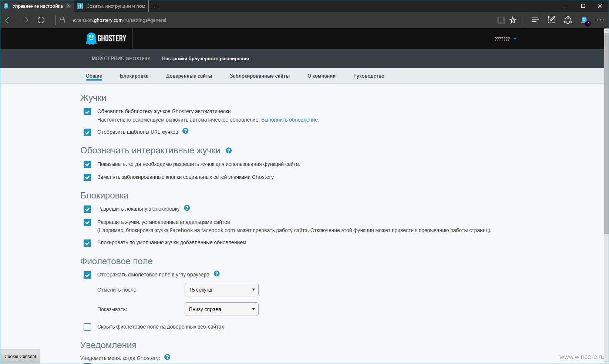This screenshot has height=364, width=609.
Task: Open Доверенные сайты tab
Action: pos(189,76)
